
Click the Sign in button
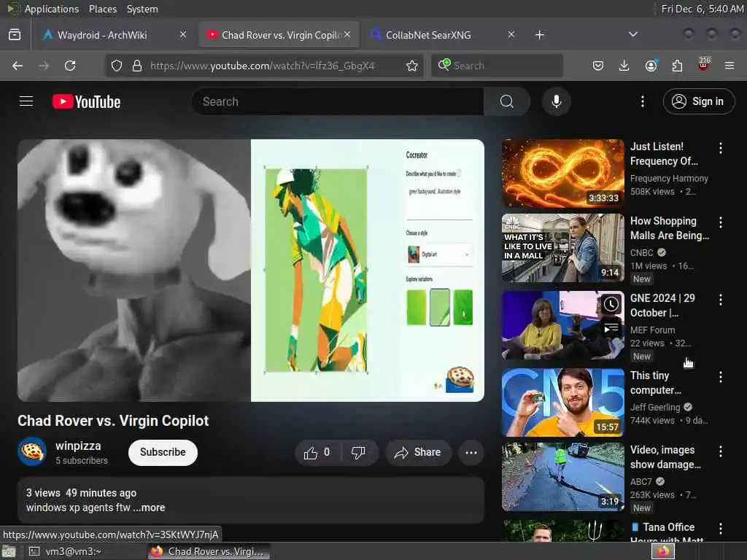point(698,101)
